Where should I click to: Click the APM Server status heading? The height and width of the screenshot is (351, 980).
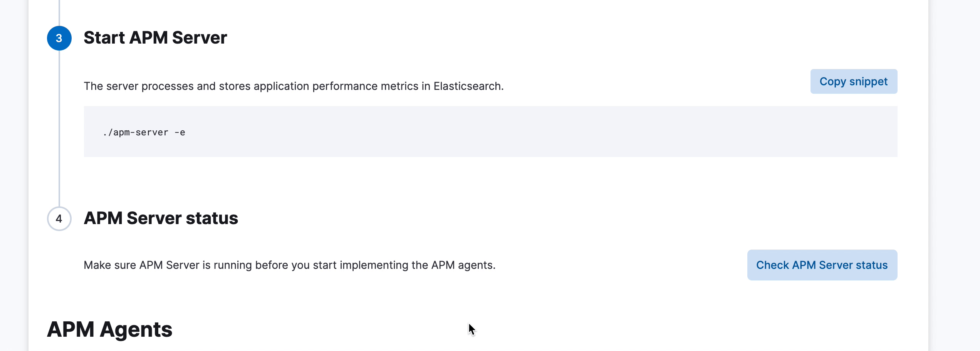(161, 218)
